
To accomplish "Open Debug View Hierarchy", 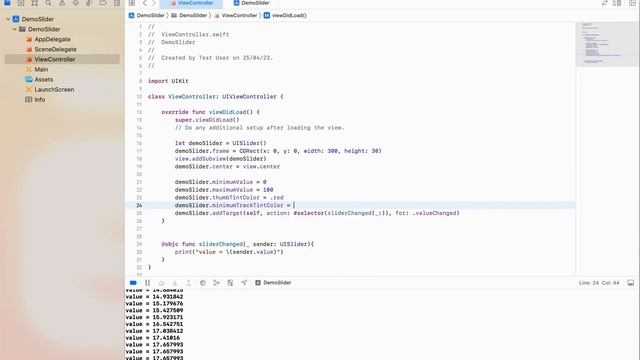I will point(203,283).
